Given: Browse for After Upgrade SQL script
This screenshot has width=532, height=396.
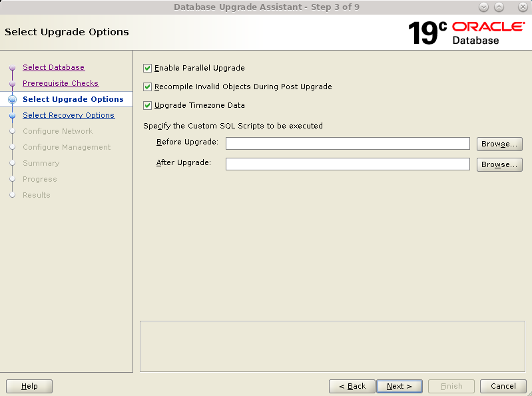Looking at the screenshot, I should tap(499, 164).
